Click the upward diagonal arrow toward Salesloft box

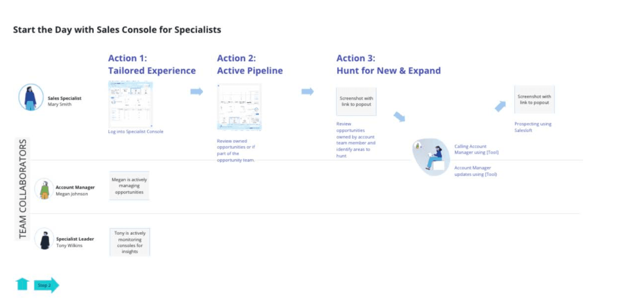(x=500, y=106)
